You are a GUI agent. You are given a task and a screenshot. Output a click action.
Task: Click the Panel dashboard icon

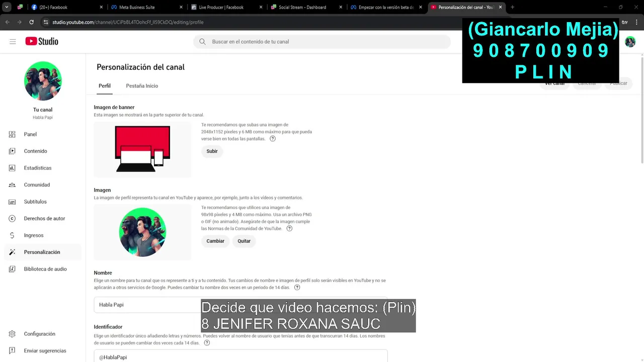(12, 134)
